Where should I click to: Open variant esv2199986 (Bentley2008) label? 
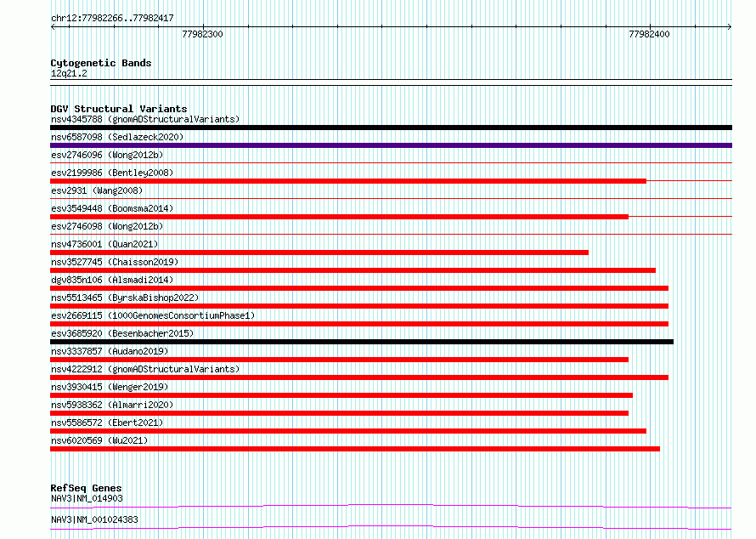coord(112,173)
